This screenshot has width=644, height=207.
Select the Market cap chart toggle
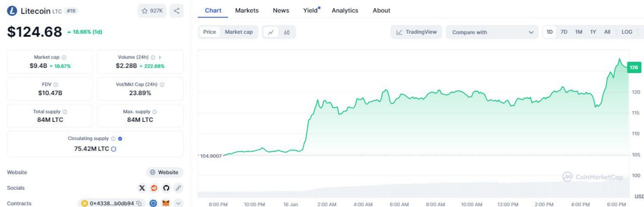click(238, 32)
